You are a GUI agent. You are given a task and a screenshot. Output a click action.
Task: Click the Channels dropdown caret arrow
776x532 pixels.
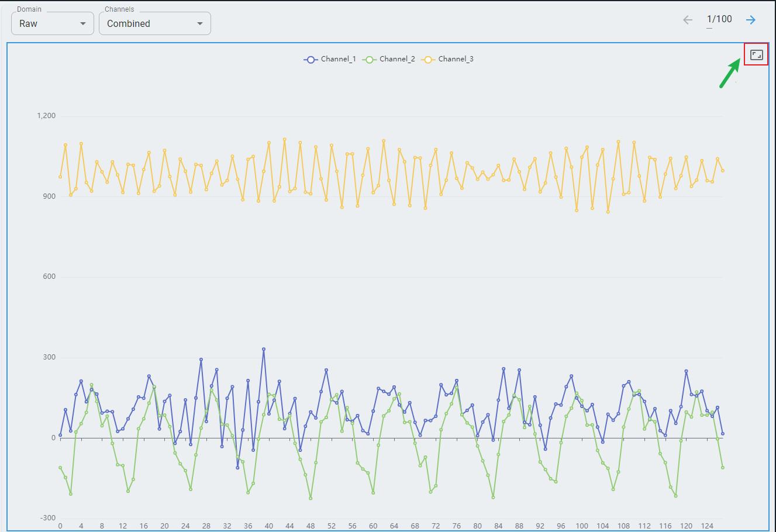[199, 23]
